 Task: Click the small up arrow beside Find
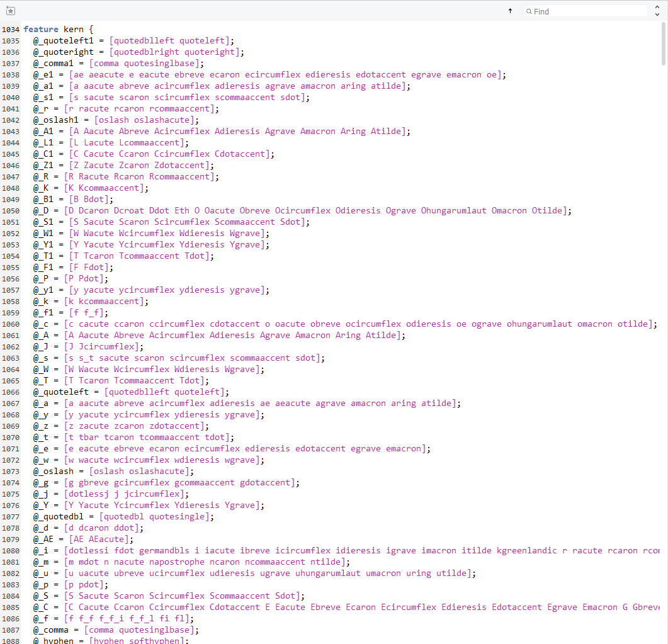coord(510,11)
